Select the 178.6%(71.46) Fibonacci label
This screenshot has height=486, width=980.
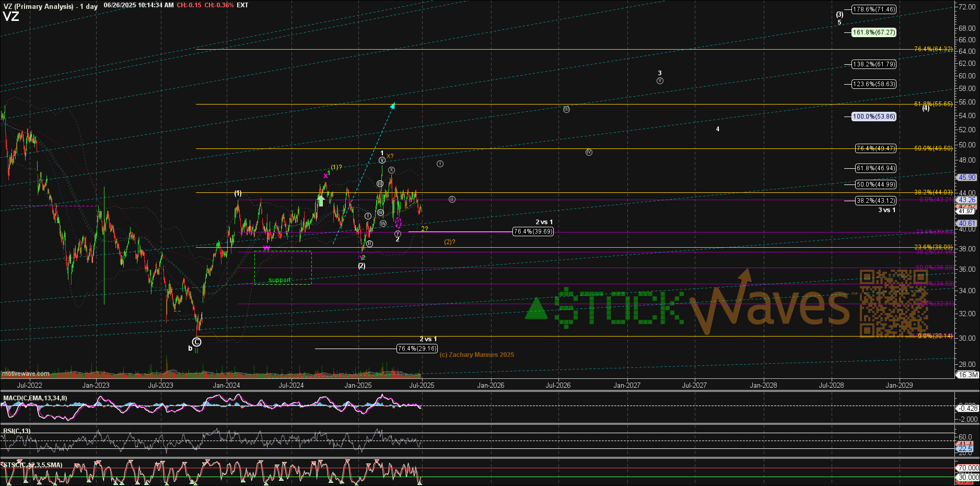click(874, 9)
